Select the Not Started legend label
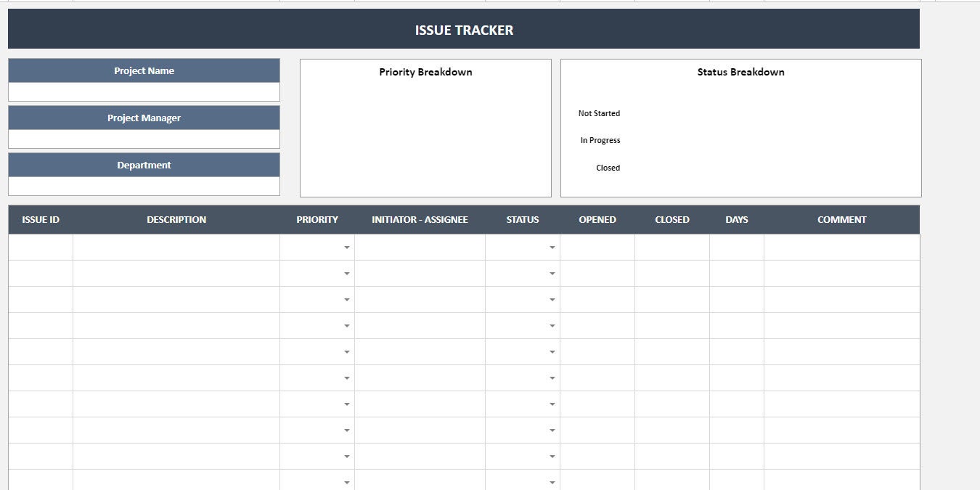The width and height of the screenshot is (980, 490). tap(598, 113)
